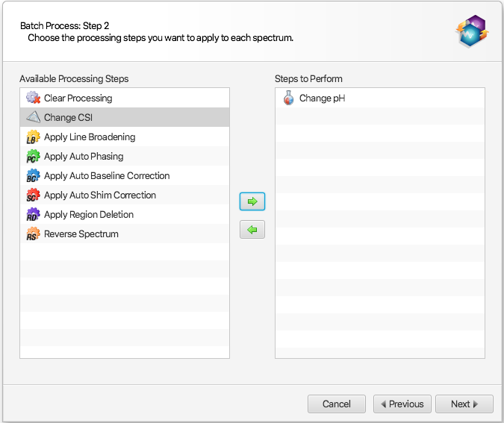Proceed with the Next button
The width and height of the screenshot is (504, 423).
point(464,404)
